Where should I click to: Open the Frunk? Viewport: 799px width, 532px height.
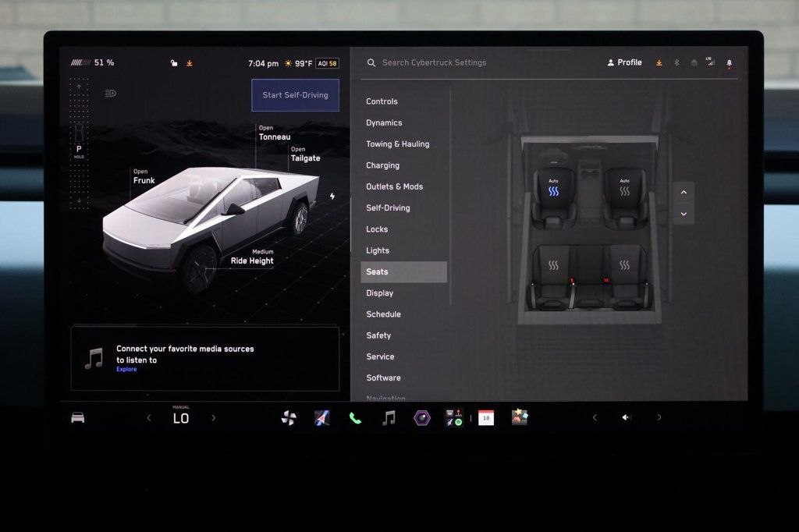[144, 177]
